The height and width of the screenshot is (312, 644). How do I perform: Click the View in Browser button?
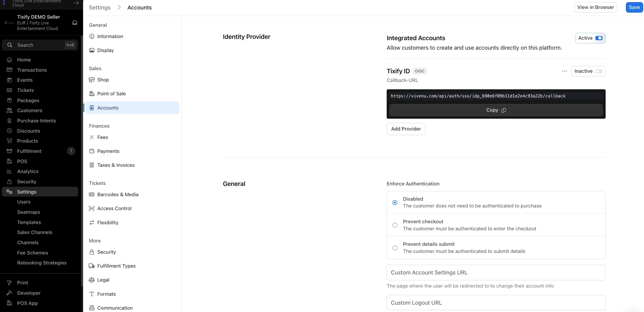[595, 7]
